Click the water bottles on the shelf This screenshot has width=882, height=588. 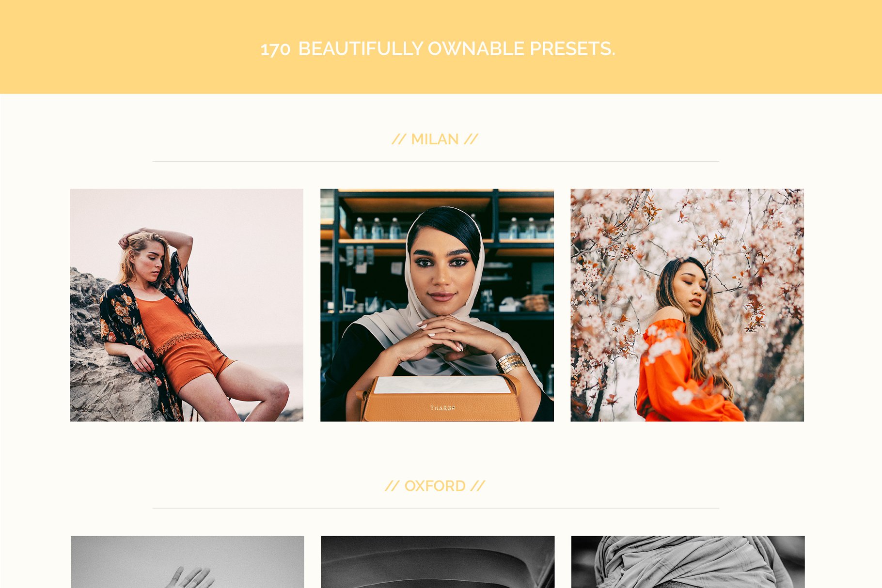[377, 228]
